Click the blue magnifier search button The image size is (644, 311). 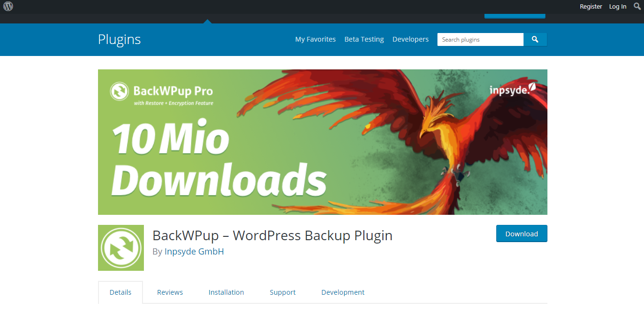point(535,39)
